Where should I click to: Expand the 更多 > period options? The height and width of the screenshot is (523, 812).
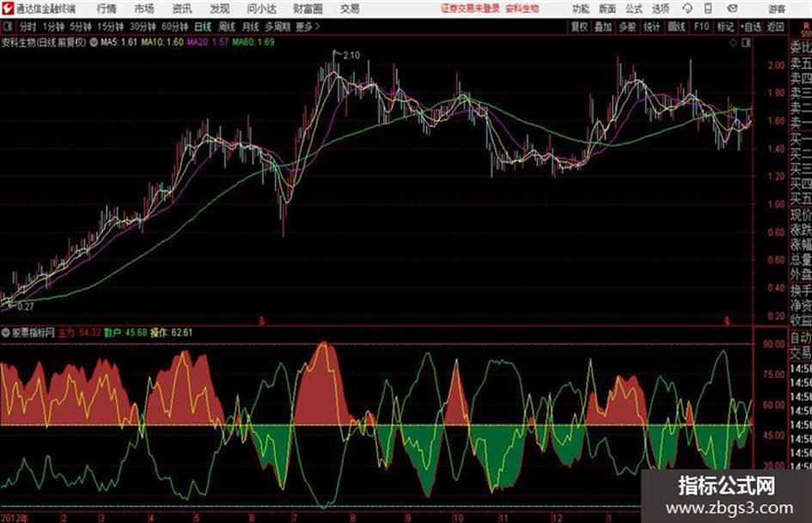click(308, 27)
